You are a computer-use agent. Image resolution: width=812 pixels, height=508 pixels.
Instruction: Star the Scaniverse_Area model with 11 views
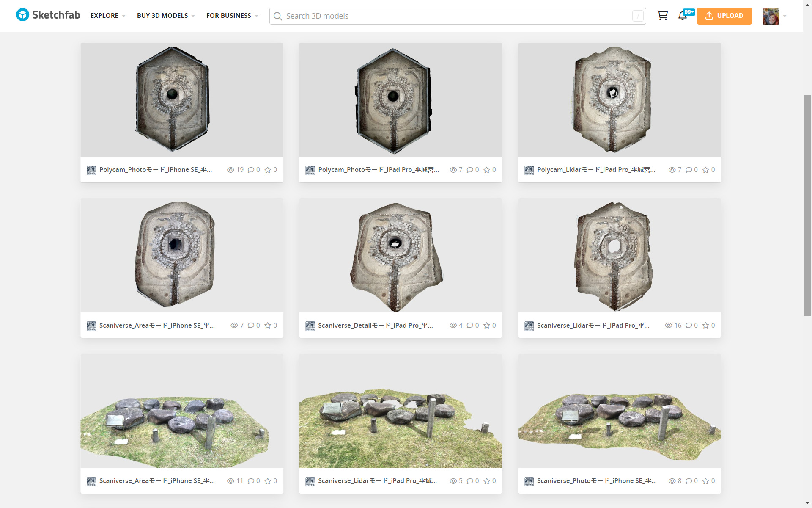pos(268,481)
